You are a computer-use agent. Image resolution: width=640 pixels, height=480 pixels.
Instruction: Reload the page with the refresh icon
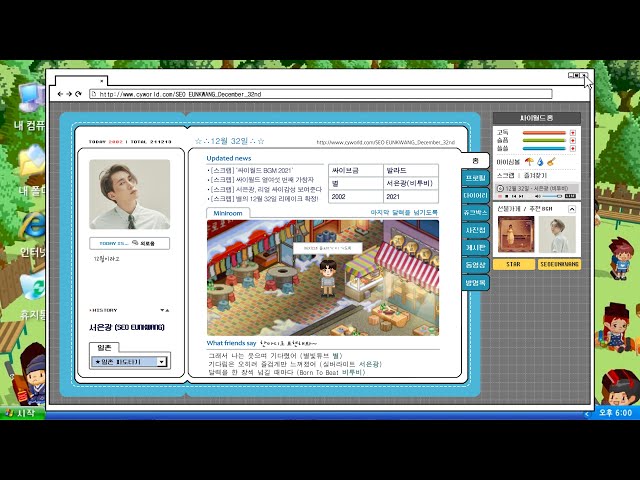click(x=78, y=94)
